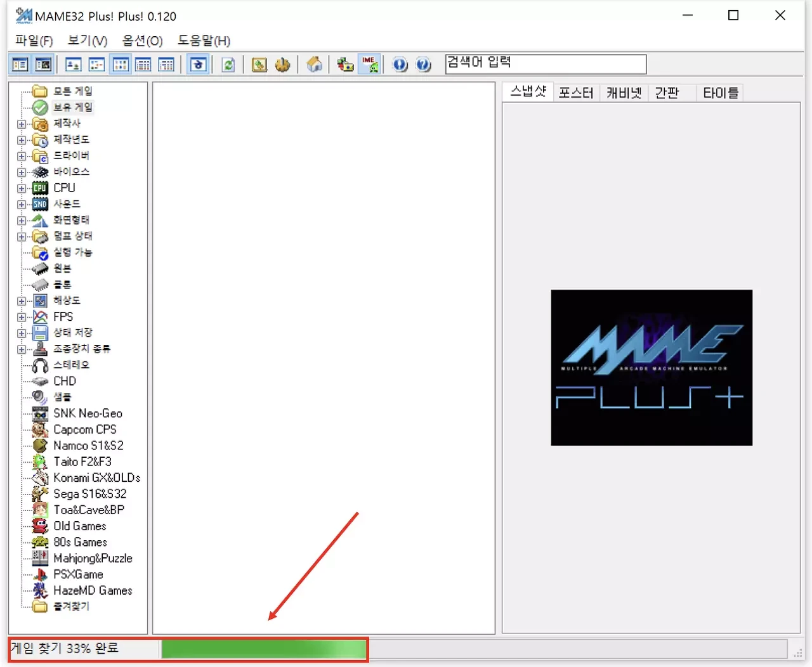Click the refresh game list icon
The height and width of the screenshot is (667, 812).
pos(228,64)
